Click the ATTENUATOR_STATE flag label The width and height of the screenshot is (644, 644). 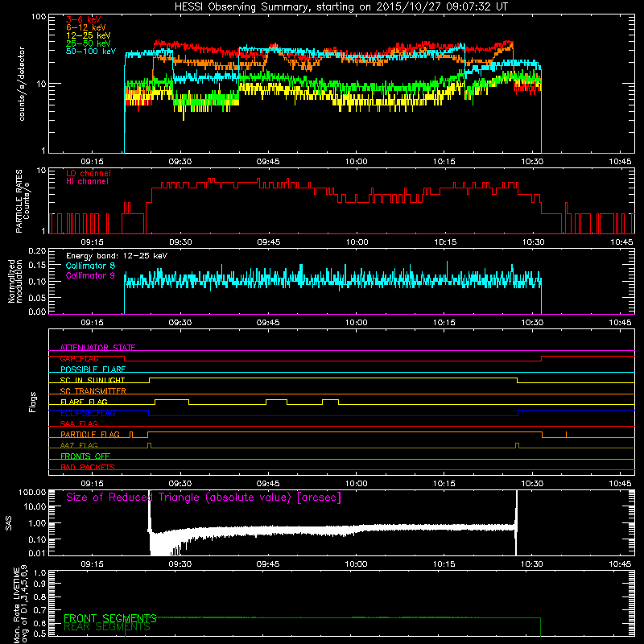tap(97, 348)
